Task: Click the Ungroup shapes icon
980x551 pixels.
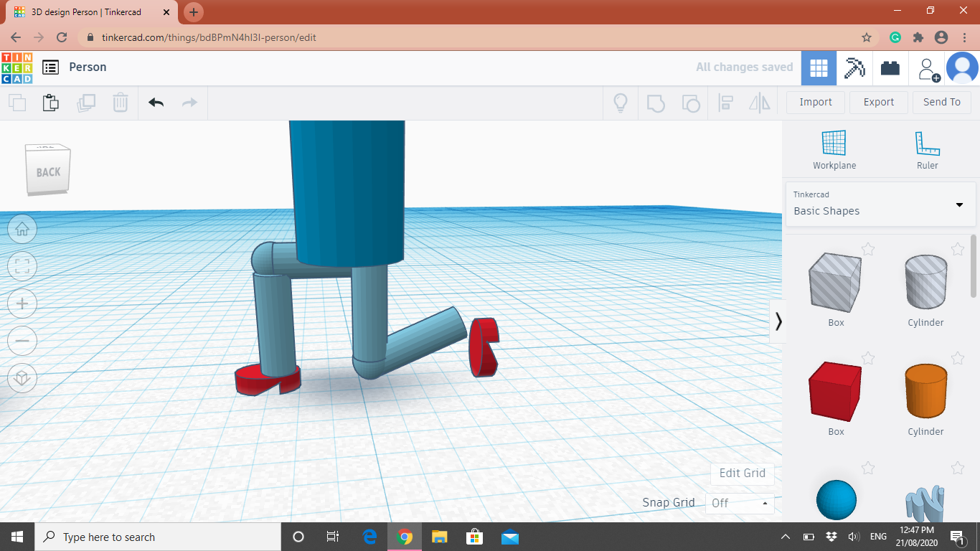Action: [690, 103]
